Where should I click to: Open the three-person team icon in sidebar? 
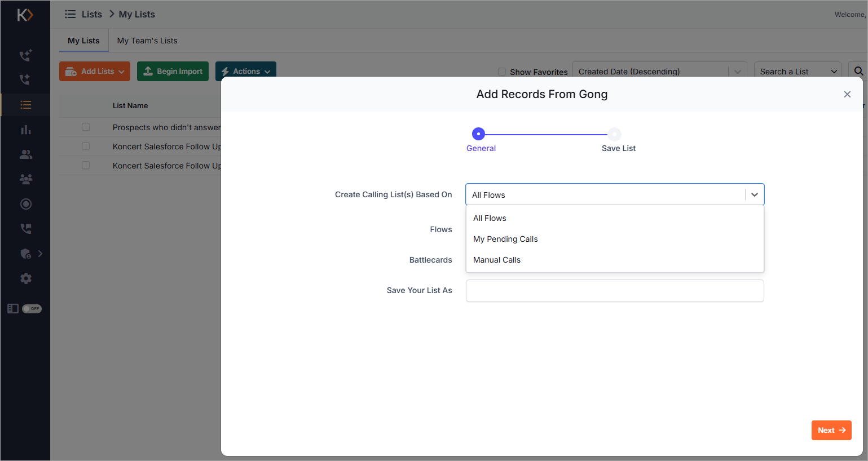coord(26,179)
